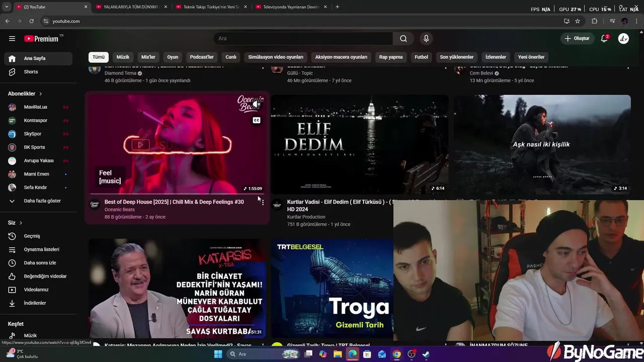Select the Podcast'ler filter chip
The height and width of the screenshot is (362, 644).
click(x=202, y=57)
